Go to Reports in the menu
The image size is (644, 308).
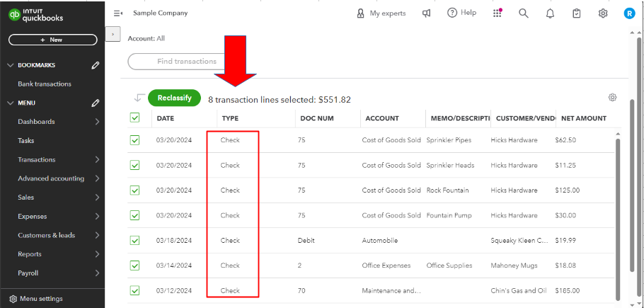[30, 254]
